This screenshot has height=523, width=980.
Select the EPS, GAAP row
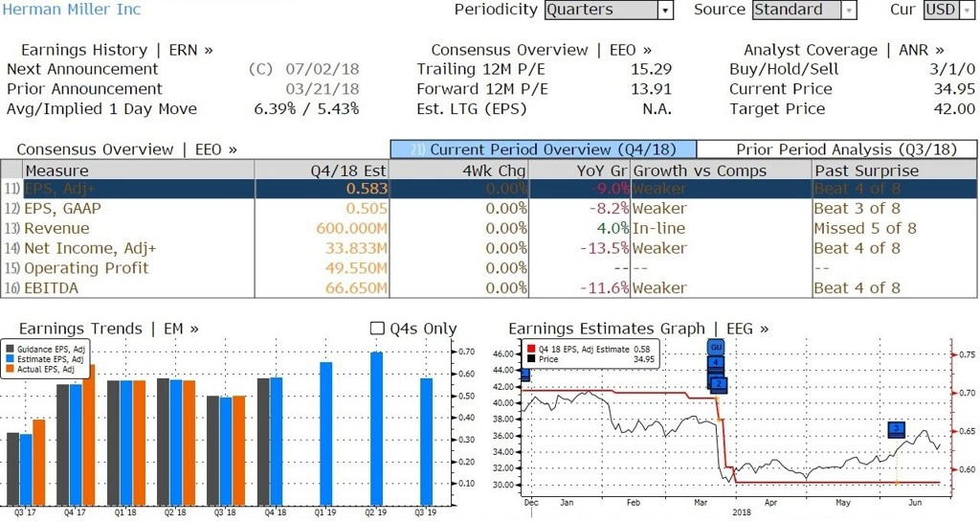click(x=489, y=208)
